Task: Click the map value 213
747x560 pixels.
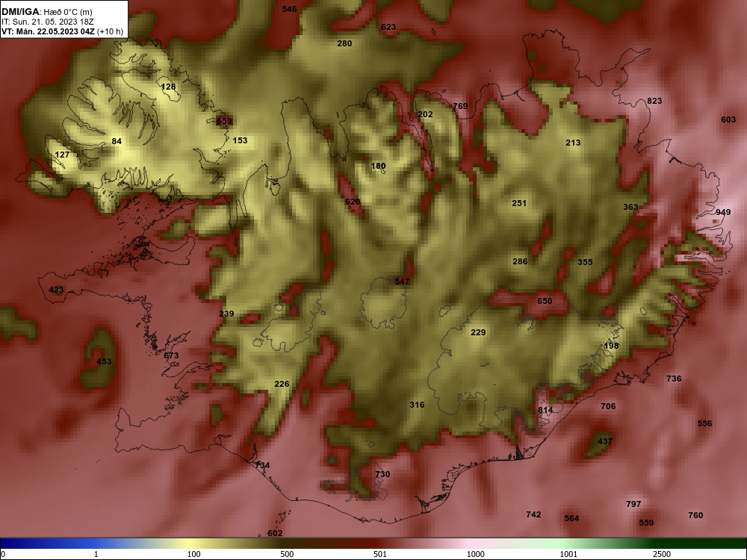Action: tap(573, 143)
